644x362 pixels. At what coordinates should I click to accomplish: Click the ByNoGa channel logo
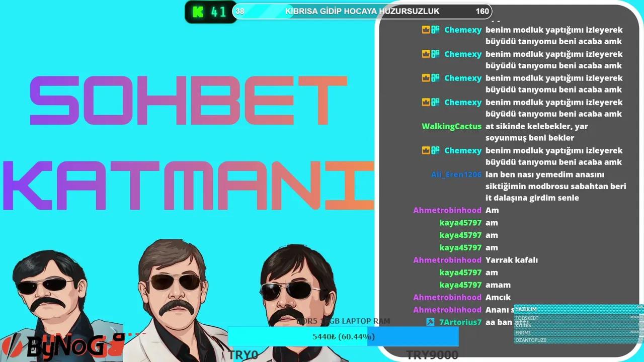click(62, 346)
